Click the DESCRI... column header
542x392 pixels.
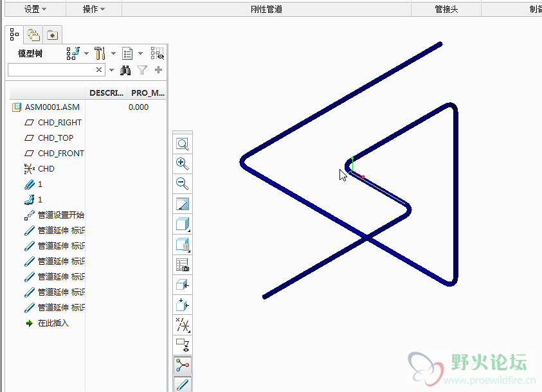pyautogui.click(x=106, y=93)
